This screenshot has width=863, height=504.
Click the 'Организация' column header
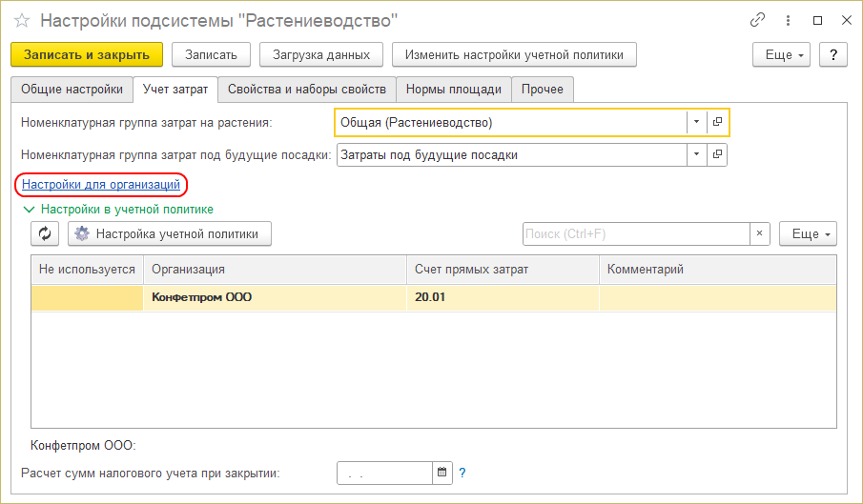tap(276, 270)
